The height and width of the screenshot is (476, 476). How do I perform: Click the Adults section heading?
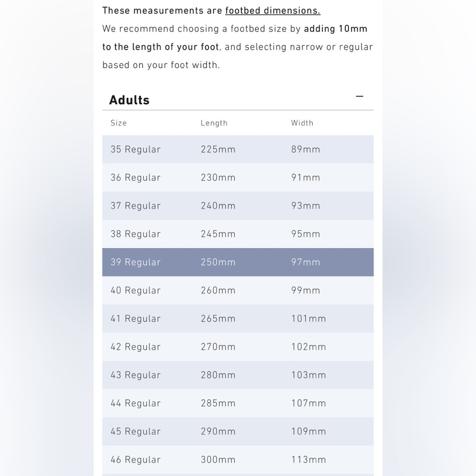pyautogui.click(x=129, y=100)
